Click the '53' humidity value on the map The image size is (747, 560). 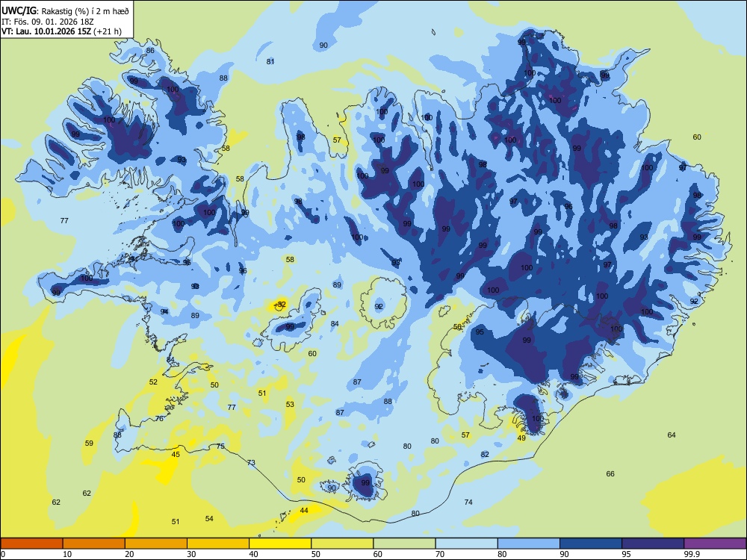pos(290,404)
